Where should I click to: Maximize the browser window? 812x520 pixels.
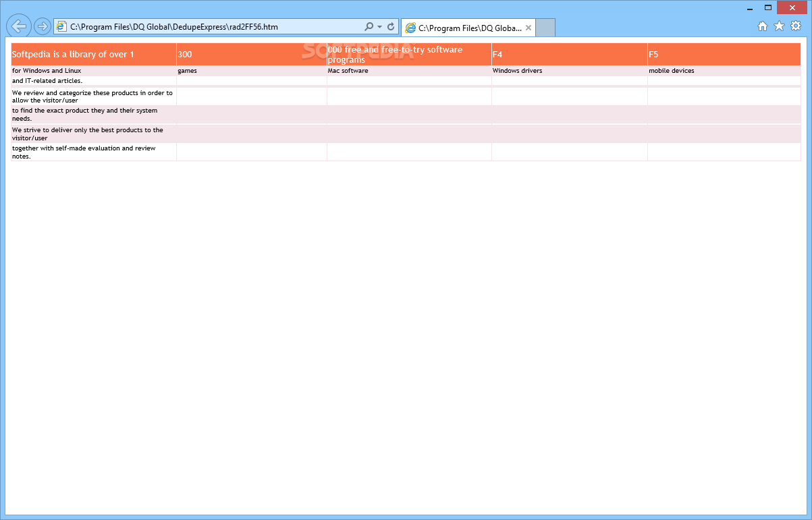click(767, 7)
